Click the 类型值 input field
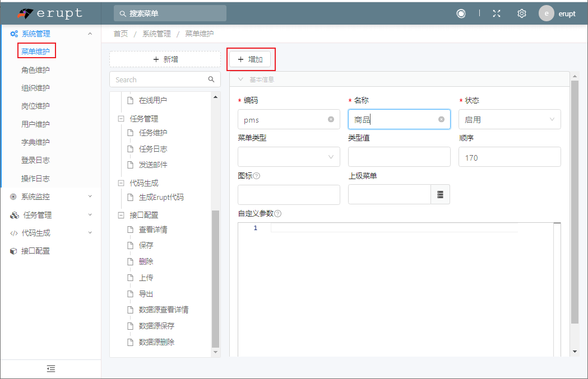Viewport: 588px width, 379px height. pyautogui.click(x=399, y=157)
